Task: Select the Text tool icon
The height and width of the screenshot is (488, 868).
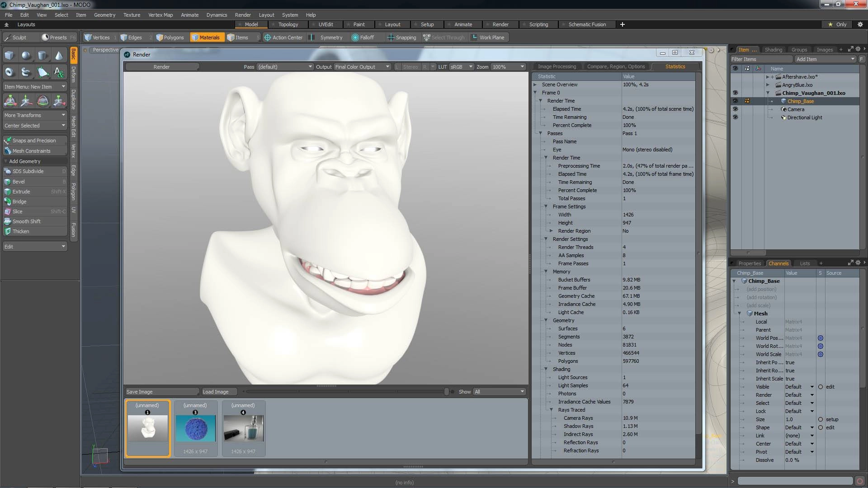Action: coord(59,72)
